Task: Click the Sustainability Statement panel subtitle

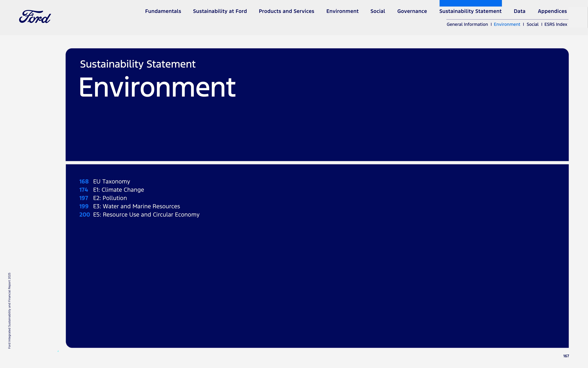Action: point(138,64)
